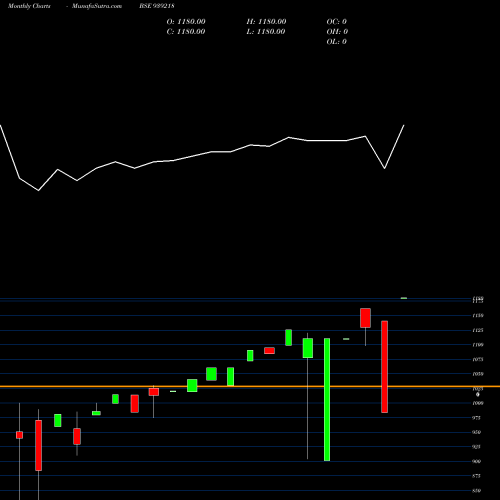
Task: Click the 1000 price axis label
Action: (478, 403)
